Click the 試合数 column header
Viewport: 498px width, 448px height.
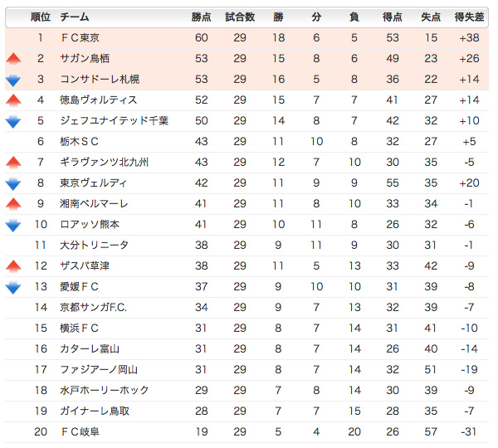point(240,17)
